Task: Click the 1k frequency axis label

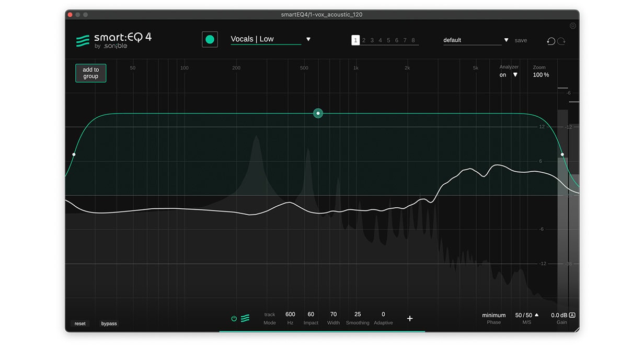Action: tap(355, 68)
